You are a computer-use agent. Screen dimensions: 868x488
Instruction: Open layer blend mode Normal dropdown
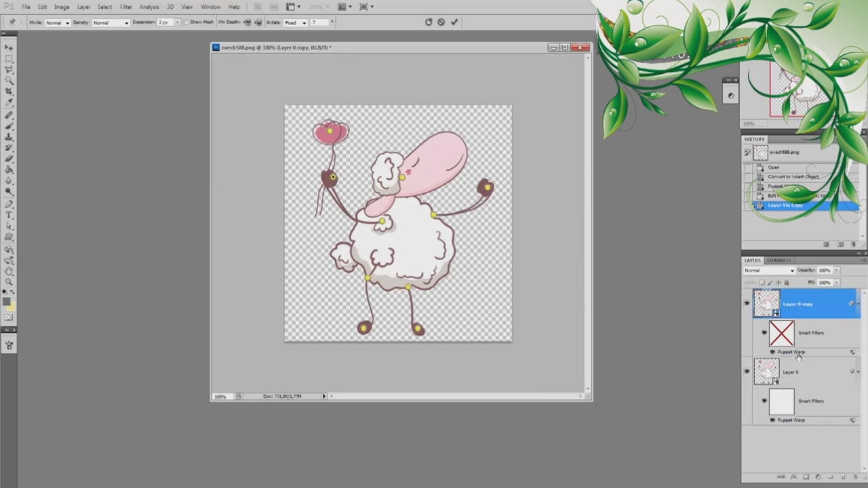coord(768,270)
